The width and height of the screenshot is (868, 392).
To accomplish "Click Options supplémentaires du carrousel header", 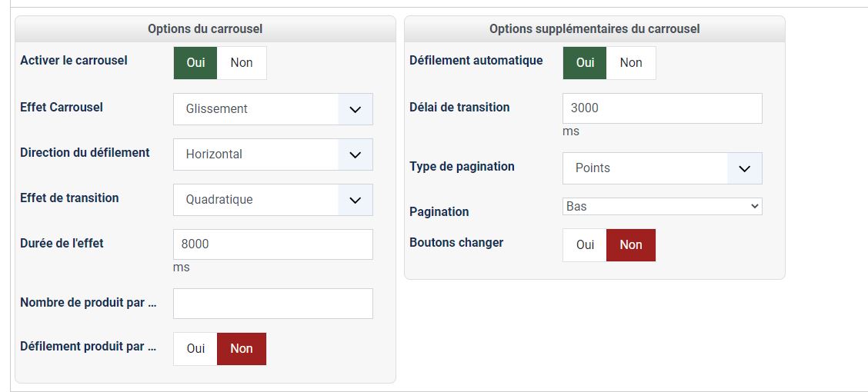I will point(594,29).
